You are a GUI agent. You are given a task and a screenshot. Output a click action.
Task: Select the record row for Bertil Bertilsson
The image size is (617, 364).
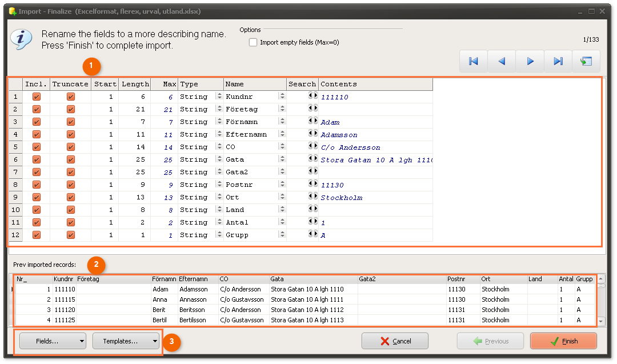coord(305,320)
